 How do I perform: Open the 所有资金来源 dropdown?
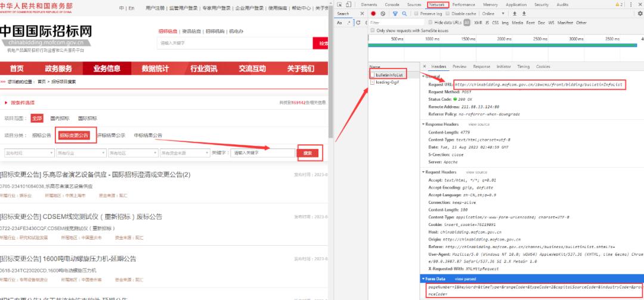(185, 153)
